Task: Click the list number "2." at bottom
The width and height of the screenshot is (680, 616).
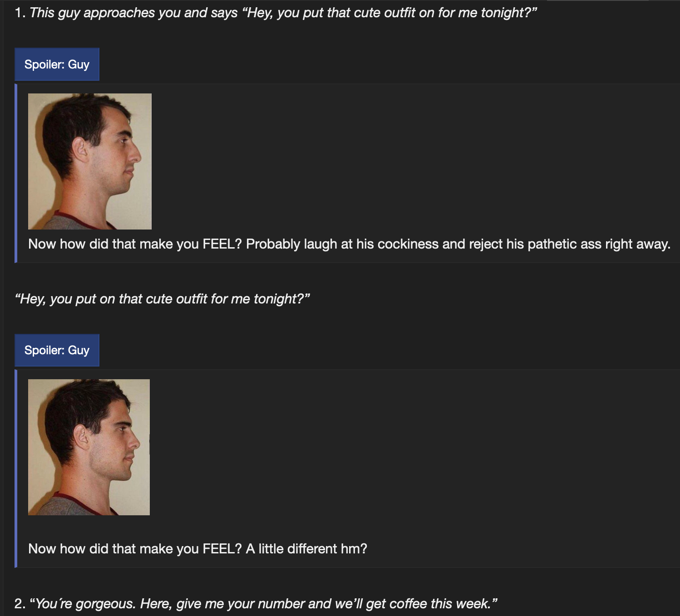Action: (20, 604)
